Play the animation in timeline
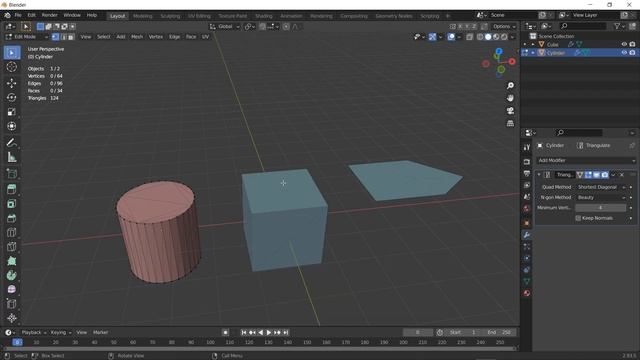Image resolution: width=640 pixels, height=360 pixels. [x=269, y=333]
